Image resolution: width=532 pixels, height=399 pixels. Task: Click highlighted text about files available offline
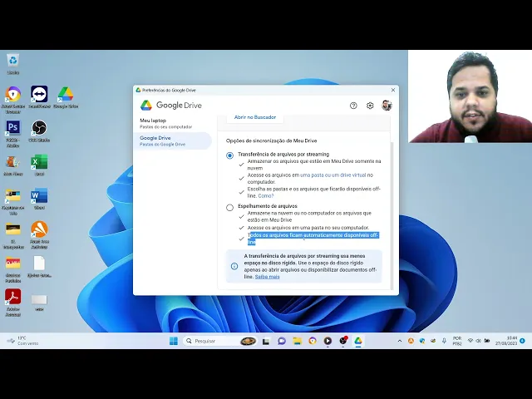pos(313,239)
